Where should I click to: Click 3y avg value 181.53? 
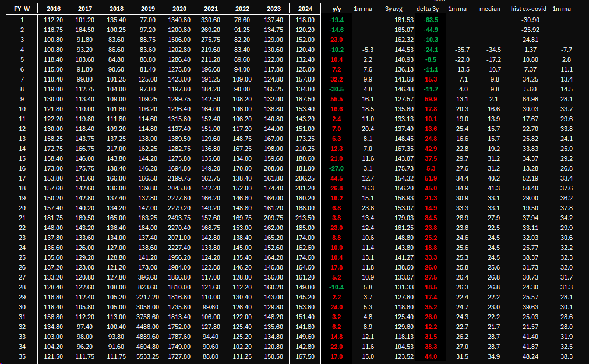pyautogui.click(x=404, y=20)
